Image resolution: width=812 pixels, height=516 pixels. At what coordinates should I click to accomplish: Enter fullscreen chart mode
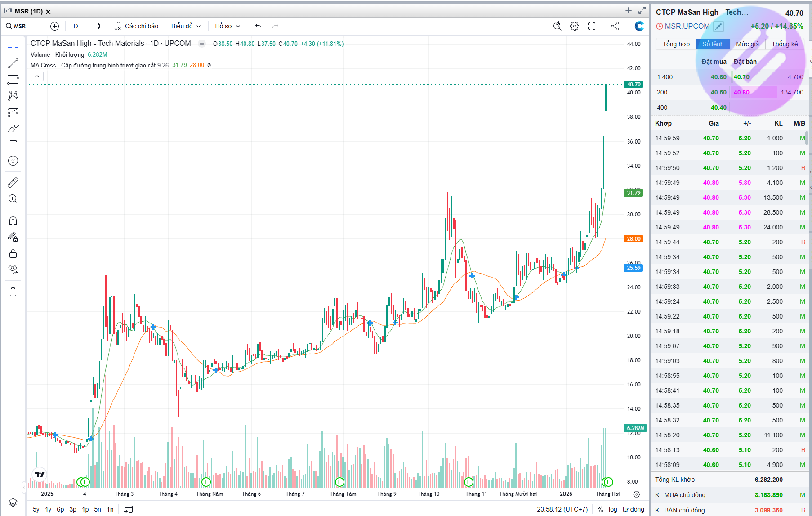coord(592,26)
